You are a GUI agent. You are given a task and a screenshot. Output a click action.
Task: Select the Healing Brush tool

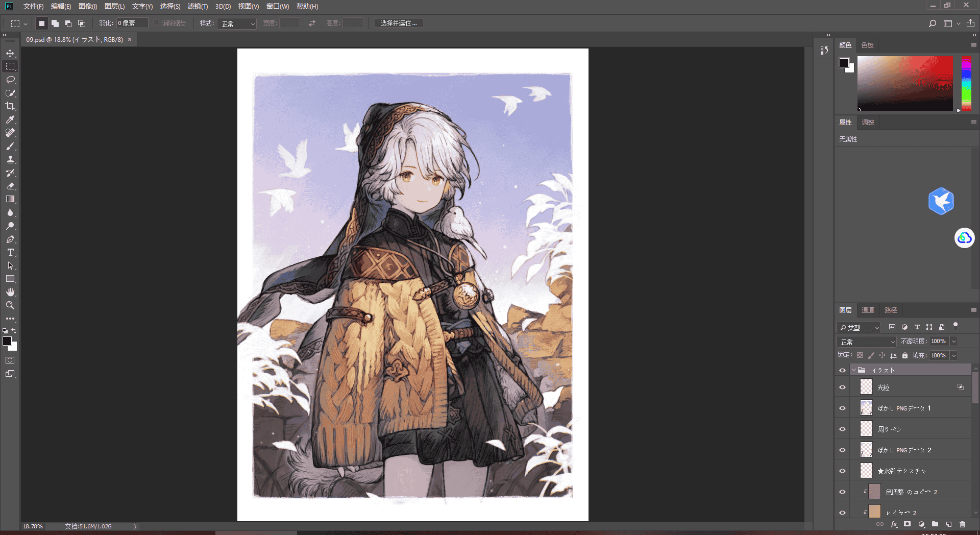click(10, 133)
